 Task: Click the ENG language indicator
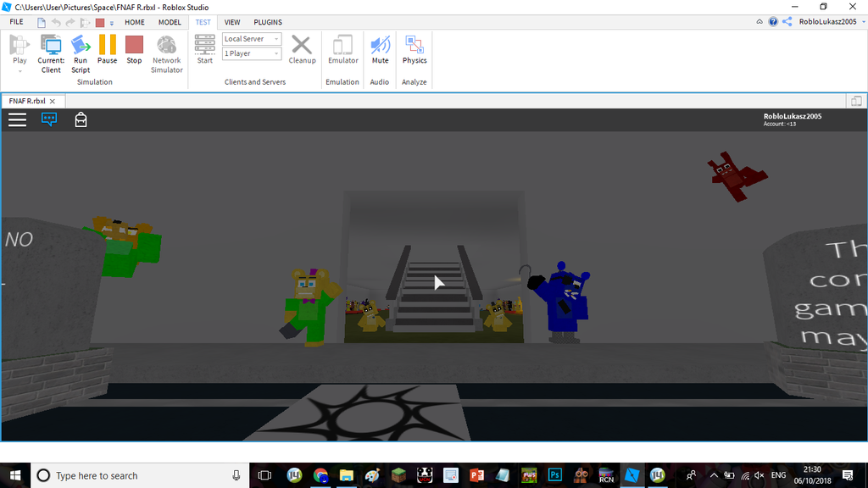click(778, 475)
